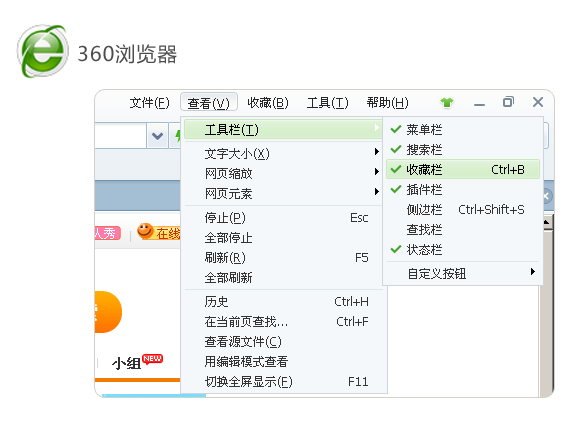Expand the 文字大小(X) submenu
This screenshot has height=426, width=586.
[283, 154]
